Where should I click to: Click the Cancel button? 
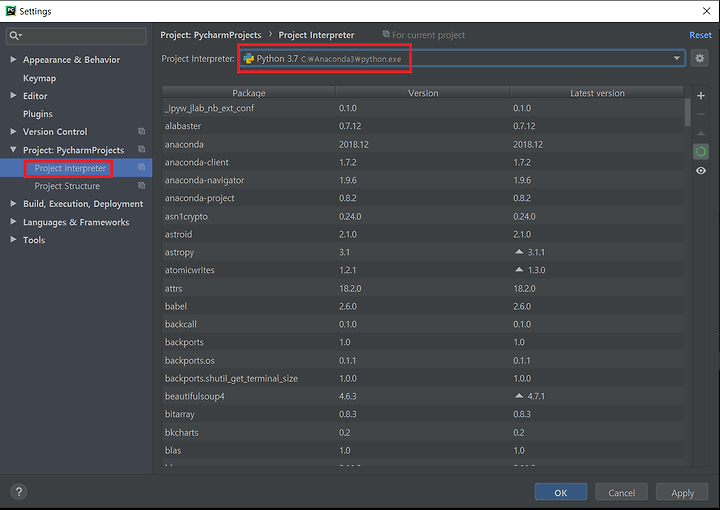click(621, 492)
